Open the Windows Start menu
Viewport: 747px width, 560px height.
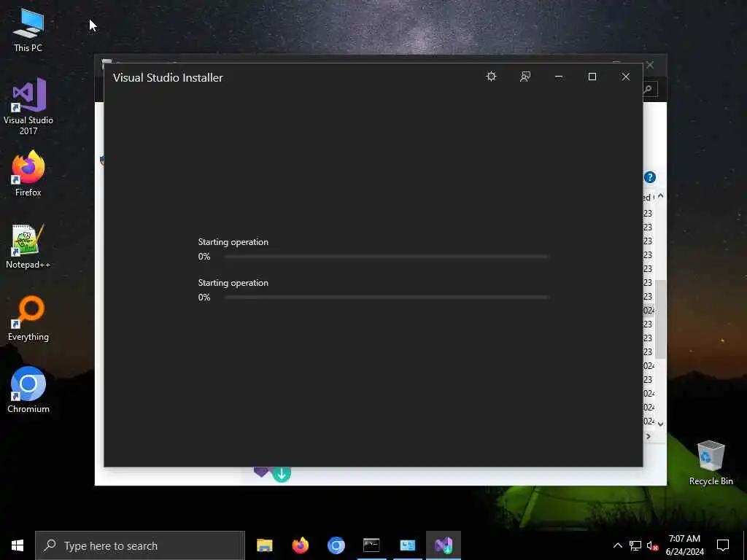coord(18,545)
